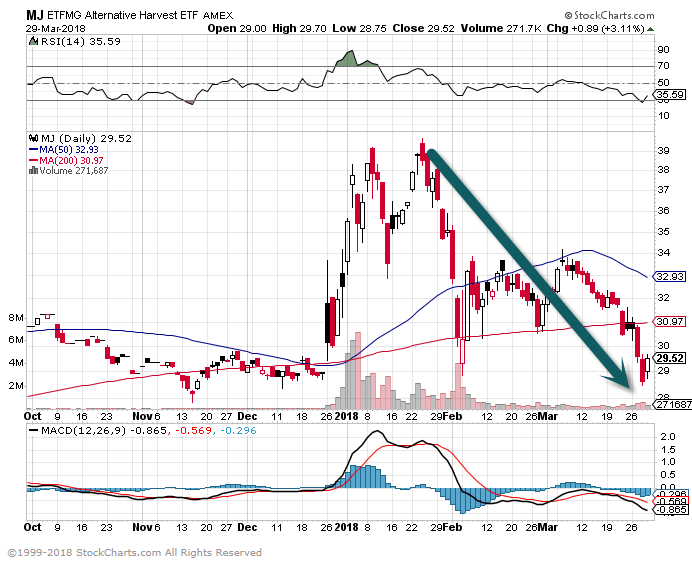692x570 pixels.
Task: Click the volume bars icon in legend
Action: (x=34, y=170)
